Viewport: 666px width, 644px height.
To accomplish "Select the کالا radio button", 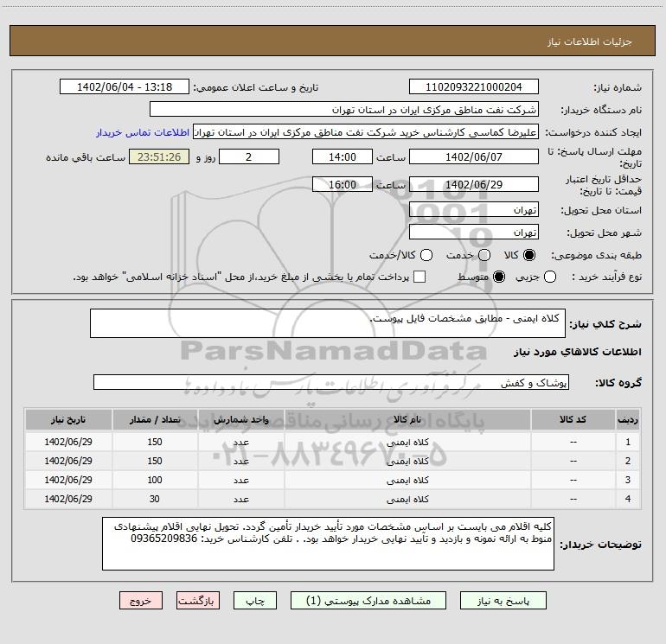I will 529,255.
